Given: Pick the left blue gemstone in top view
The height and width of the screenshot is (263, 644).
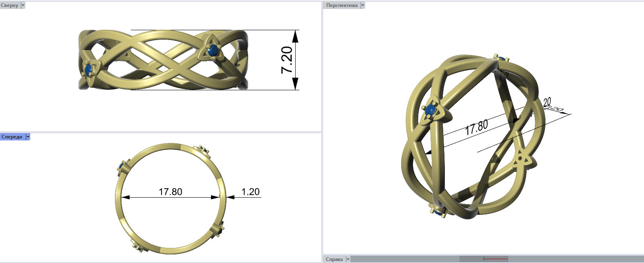Looking at the screenshot, I should tap(89, 69).
